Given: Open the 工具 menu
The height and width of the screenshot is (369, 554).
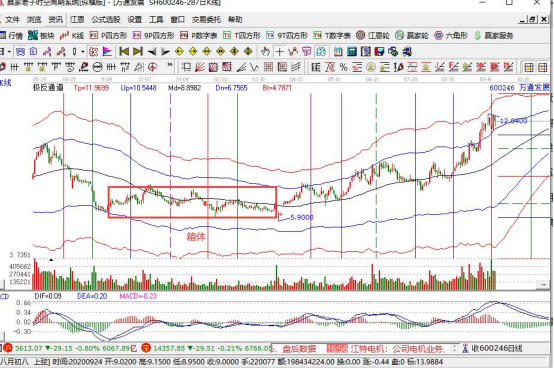Looking at the screenshot, I should (156, 19).
